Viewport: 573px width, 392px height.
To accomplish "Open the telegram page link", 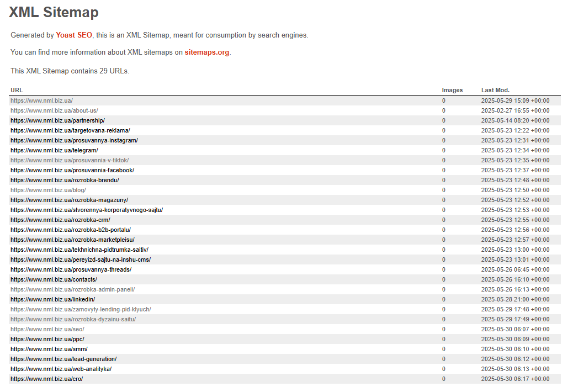I will (x=54, y=150).
